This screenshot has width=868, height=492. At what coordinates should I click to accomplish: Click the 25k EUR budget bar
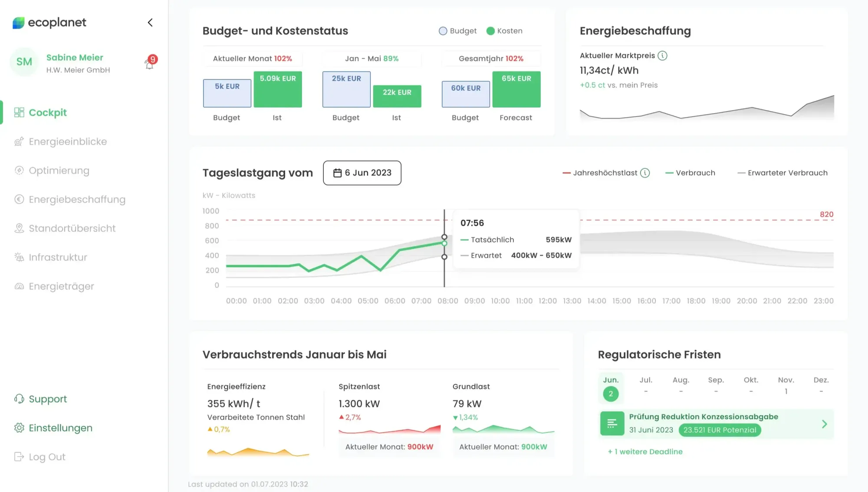tap(346, 89)
